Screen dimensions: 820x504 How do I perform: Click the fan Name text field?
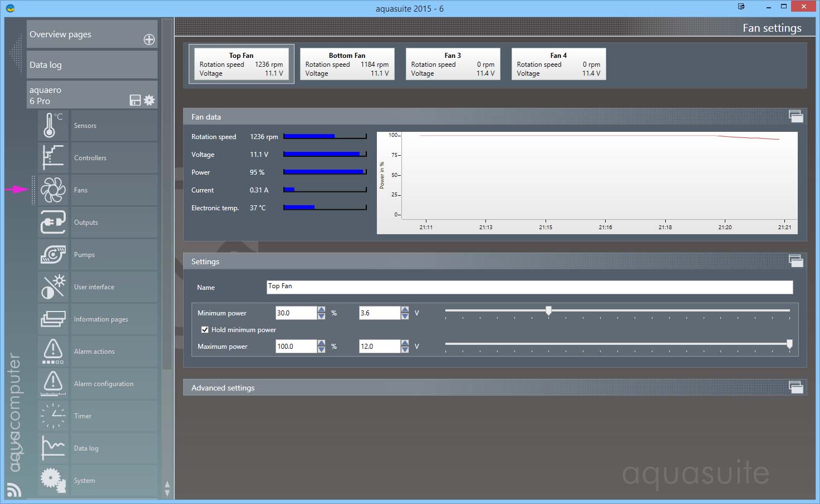pos(529,287)
